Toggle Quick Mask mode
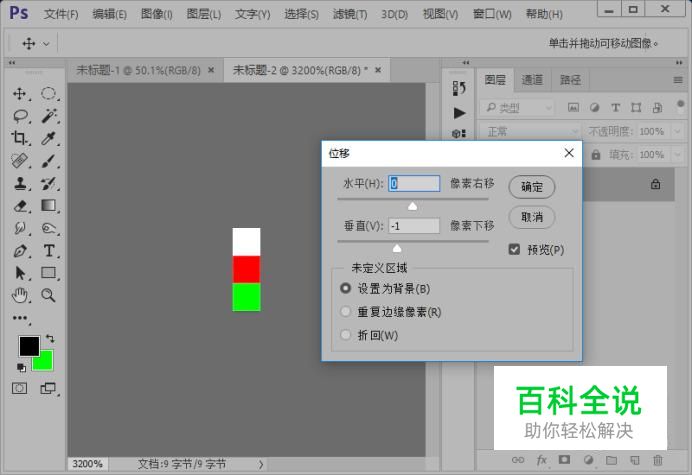Viewport: 692px width, 475px height. pos(19,388)
